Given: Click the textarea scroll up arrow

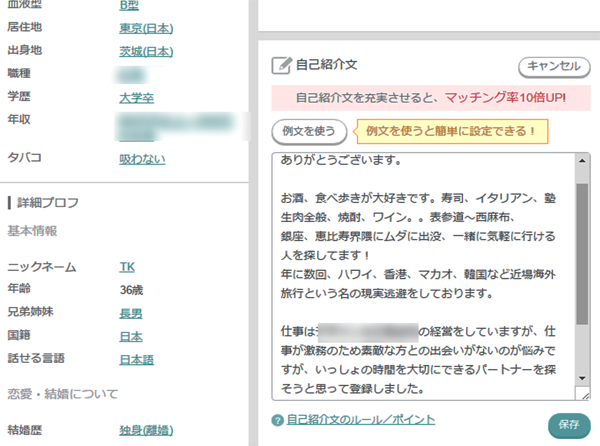Looking at the screenshot, I should pyautogui.click(x=582, y=161).
